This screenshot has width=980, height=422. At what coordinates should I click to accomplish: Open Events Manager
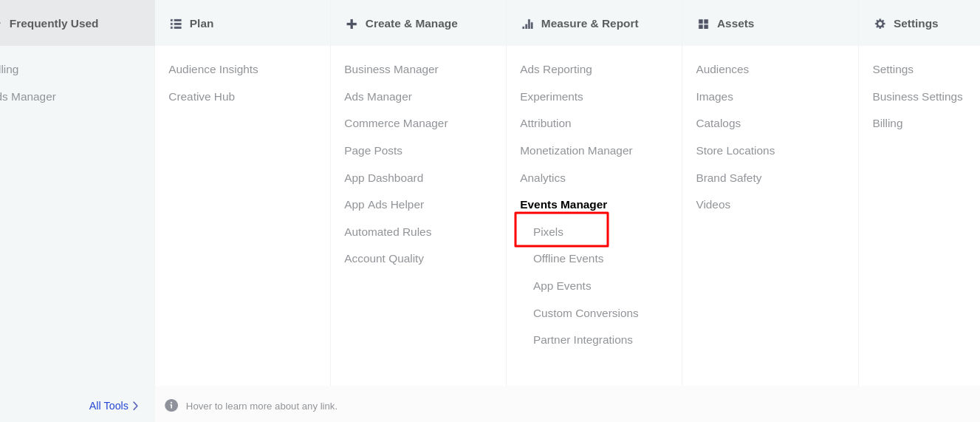[x=563, y=205]
